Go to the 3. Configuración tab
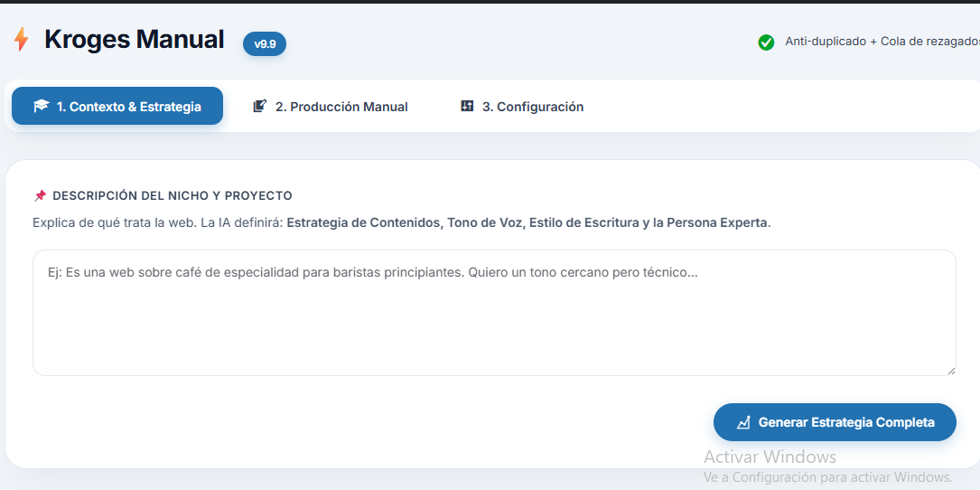 522,107
